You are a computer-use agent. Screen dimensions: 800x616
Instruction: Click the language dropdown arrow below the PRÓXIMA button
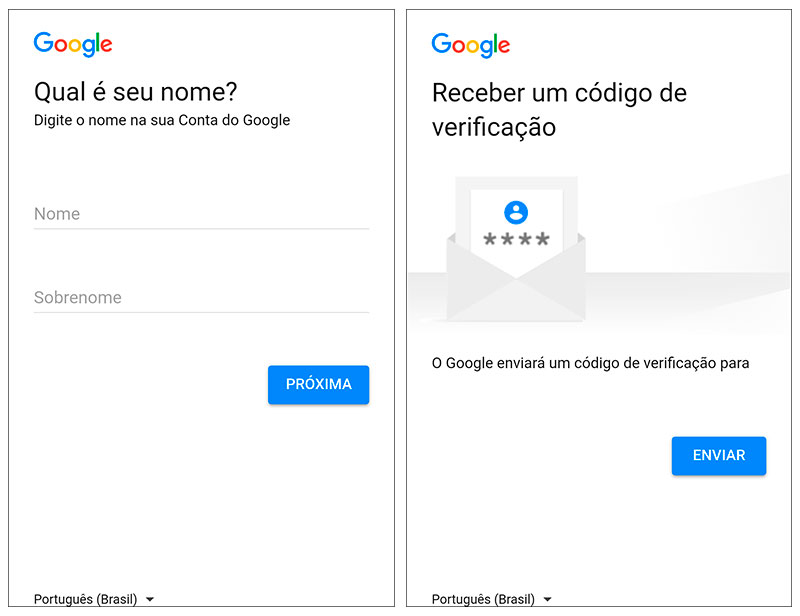click(150, 599)
